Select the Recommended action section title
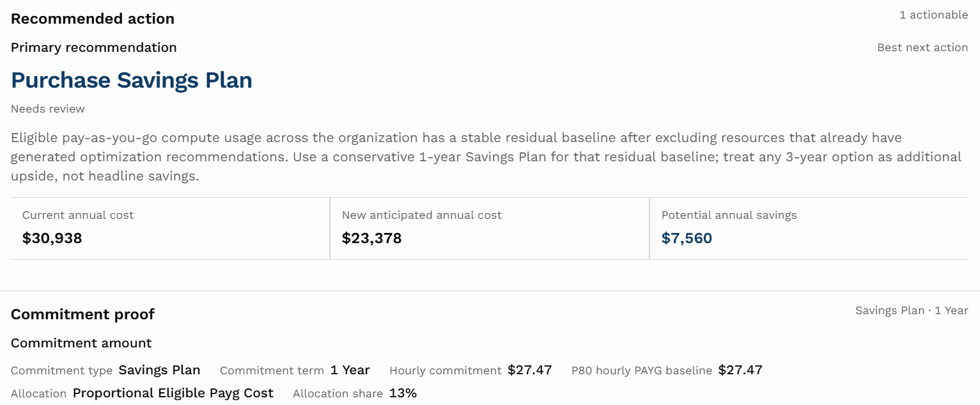The image size is (980, 405). pyautogui.click(x=93, y=19)
